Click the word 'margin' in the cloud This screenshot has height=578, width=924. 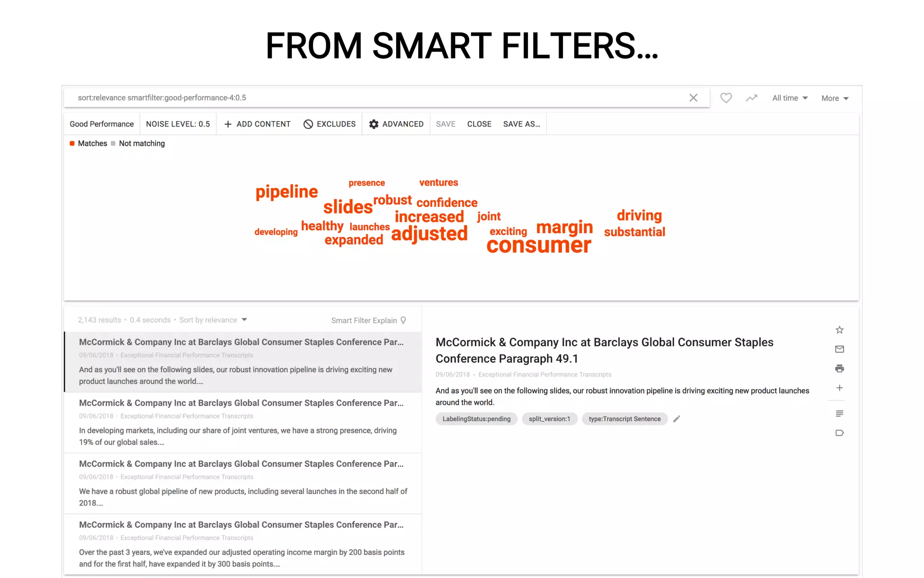pos(564,227)
